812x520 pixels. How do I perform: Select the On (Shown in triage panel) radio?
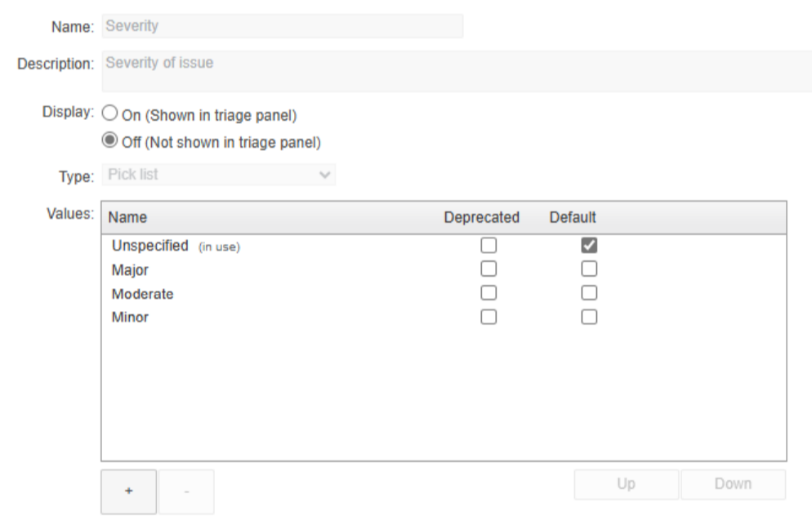coord(109,113)
